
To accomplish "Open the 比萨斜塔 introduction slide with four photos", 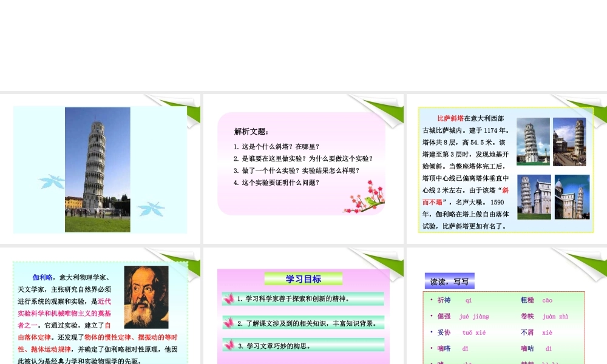I will pos(506,169).
